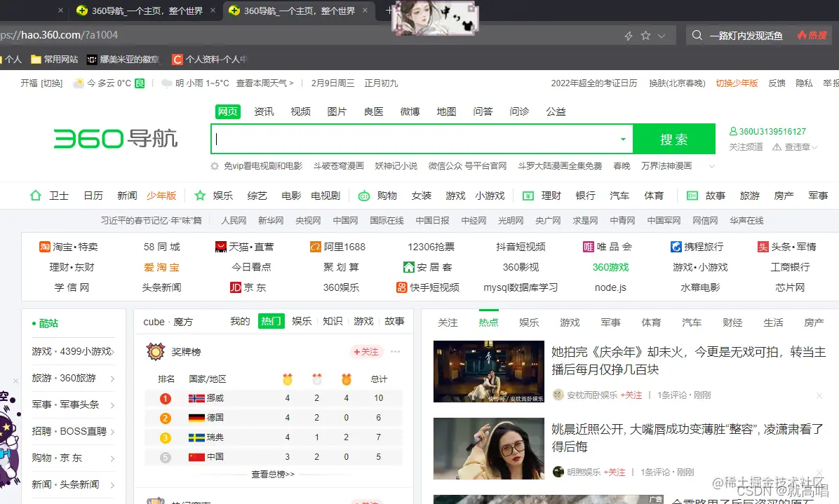Screen dimensions: 839x504
Task: Select 娱乐 tab in news feed
Action: [x=529, y=322]
